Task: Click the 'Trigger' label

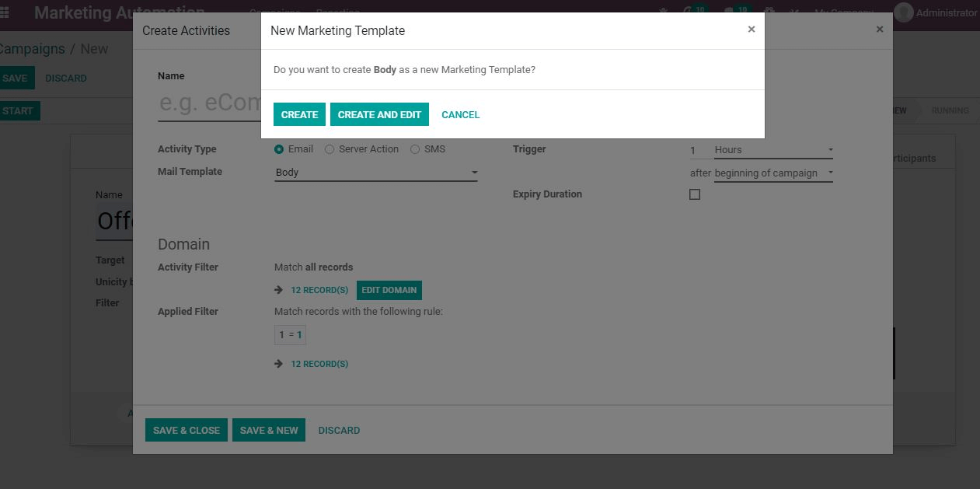Action: 529,149
